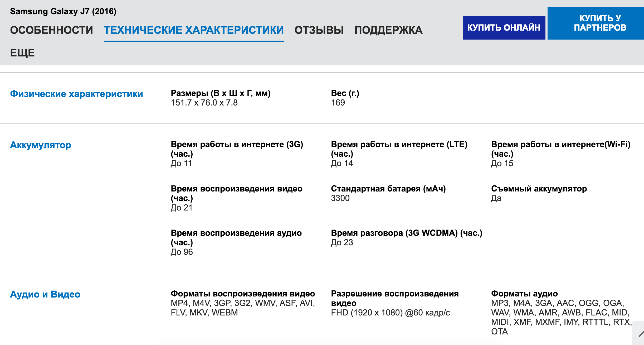The height and width of the screenshot is (345, 644).
Task: Switch to the ОТЗЫВЫ tab
Action: [319, 30]
